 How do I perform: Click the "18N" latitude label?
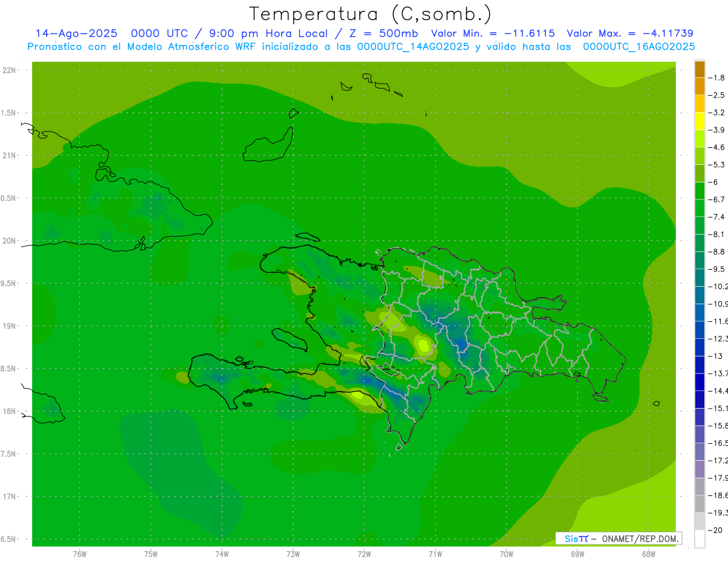(9, 412)
